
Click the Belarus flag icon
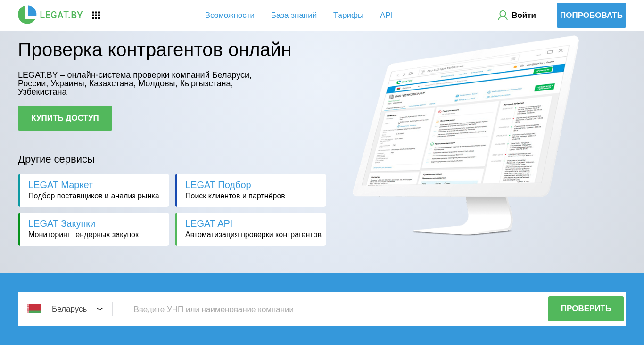pos(34,309)
